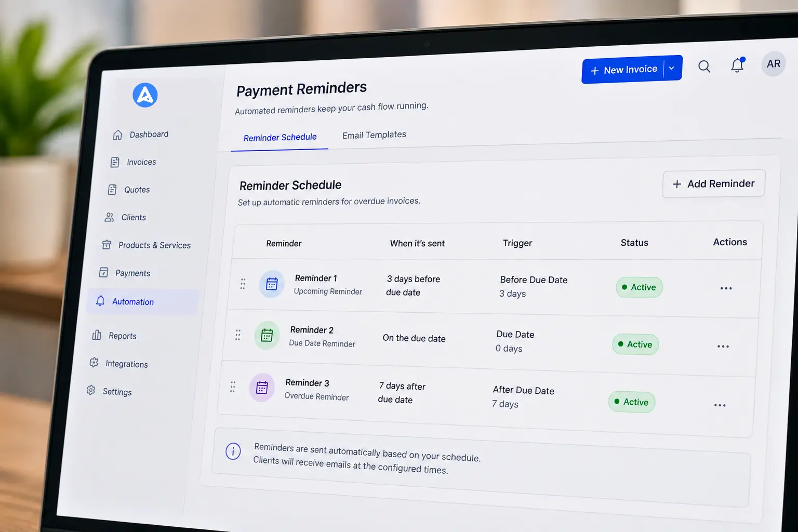Viewport: 798px width, 532px height.
Task: Open the search magnifier icon
Action: [x=704, y=66]
